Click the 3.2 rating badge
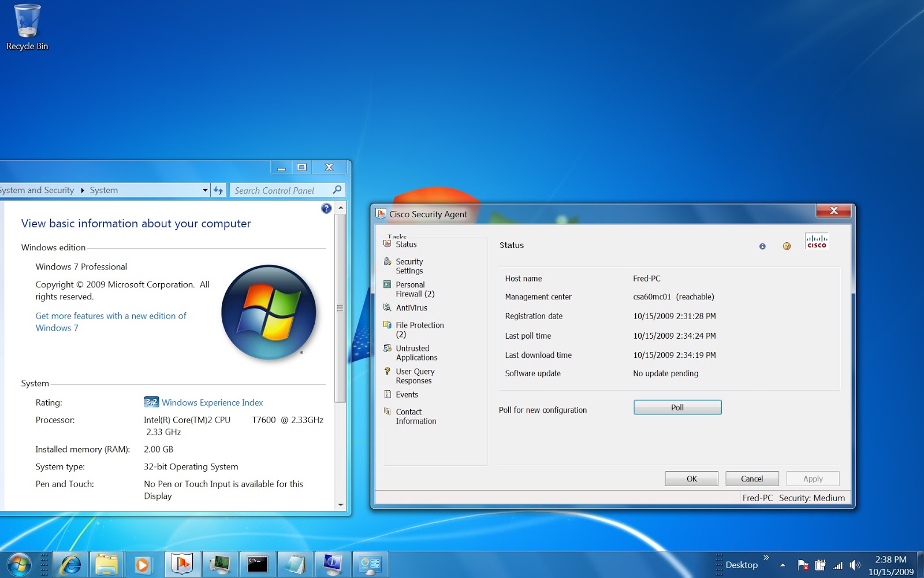924x578 pixels. pos(151,402)
